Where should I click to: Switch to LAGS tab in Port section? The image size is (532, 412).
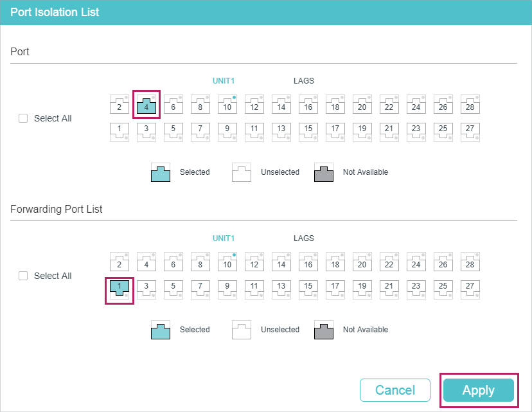[x=304, y=81]
